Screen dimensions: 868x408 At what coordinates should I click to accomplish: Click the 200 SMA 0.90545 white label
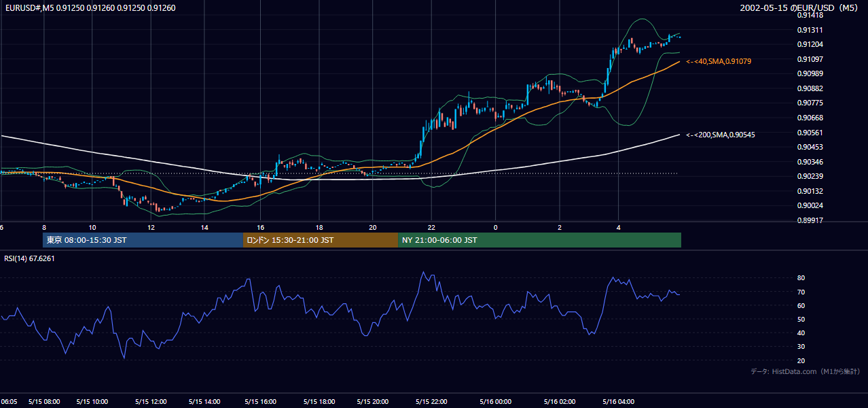point(720,135)
